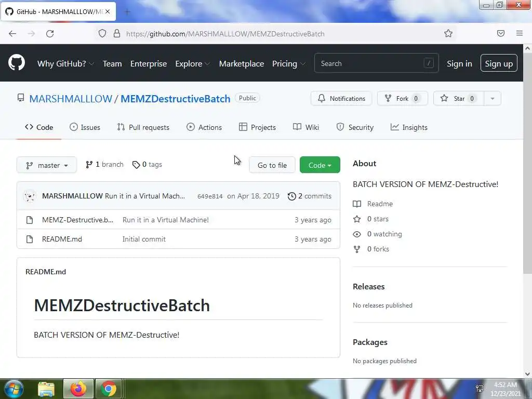This screenshot has height=399, width=532.
Task: Fork the repository with Fork button
Action: (403, 98)
